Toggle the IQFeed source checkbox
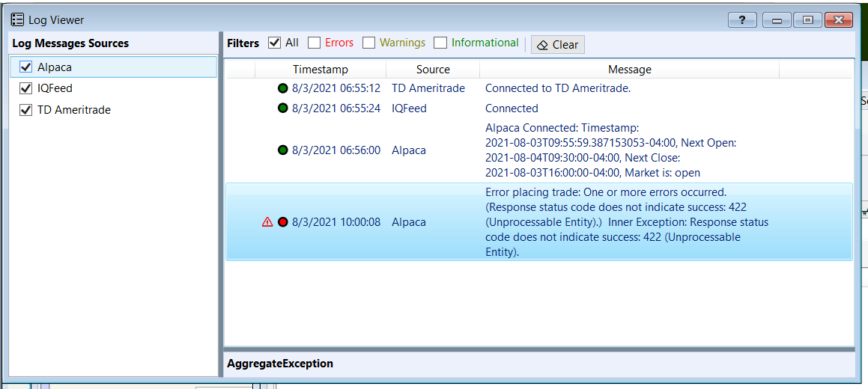The height and width of the screenshot is (389, 868). point(25,88)
